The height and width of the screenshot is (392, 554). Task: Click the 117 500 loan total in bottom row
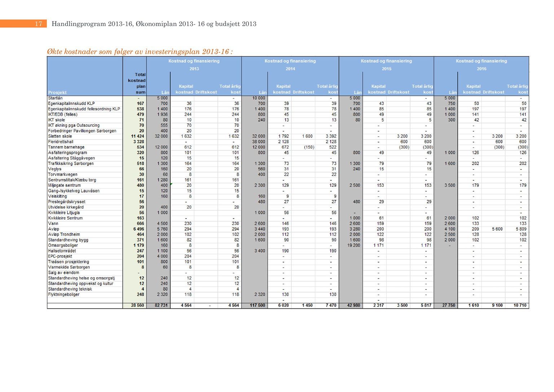click(258, 305)
